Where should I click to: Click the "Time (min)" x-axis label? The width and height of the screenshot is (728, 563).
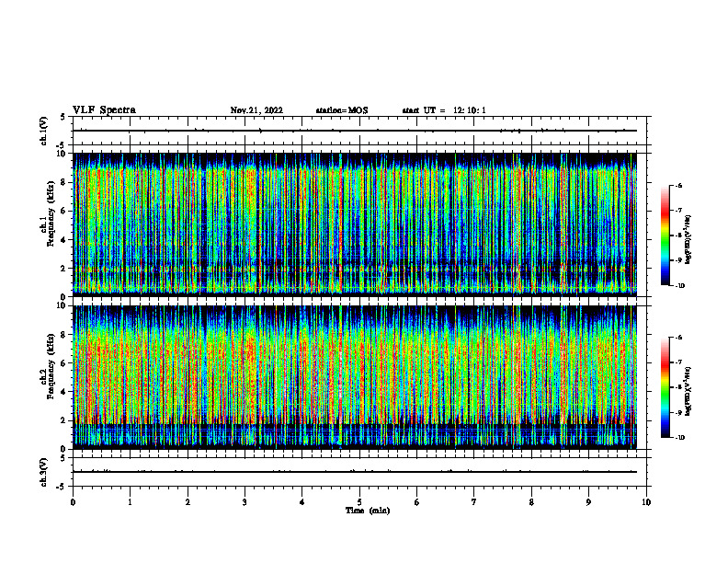(x=368, y=511)
